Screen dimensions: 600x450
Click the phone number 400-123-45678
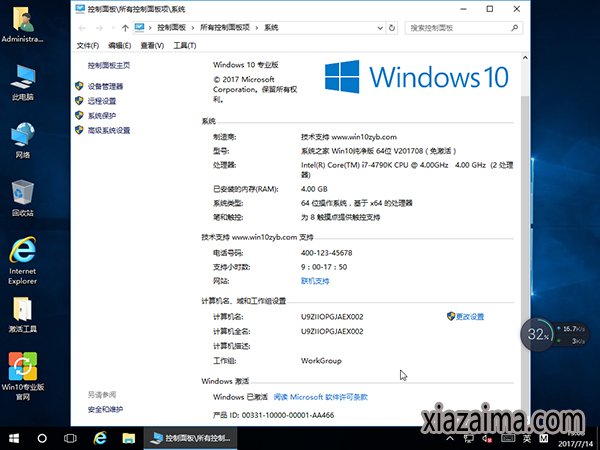326,253
